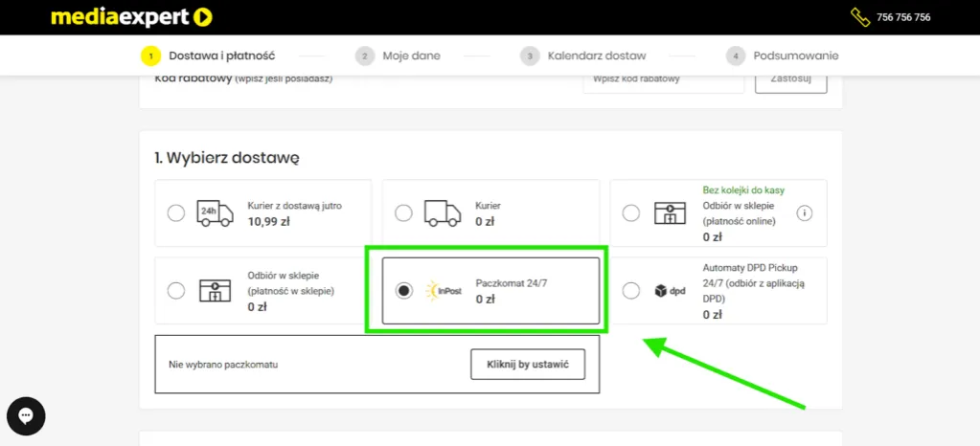Select Kurier z dostawą jutro radio button
This screenshot has width=980, height=446.
click(176, 213)
